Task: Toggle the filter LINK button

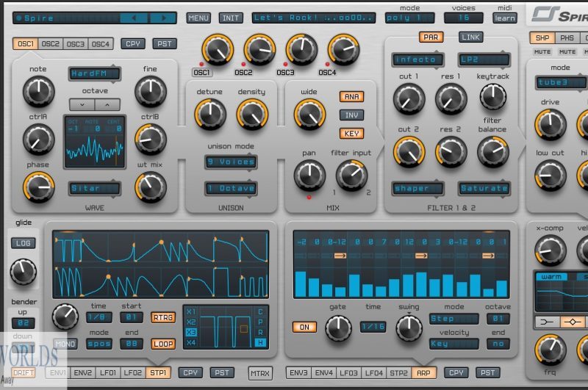Action: pos(470,37)
